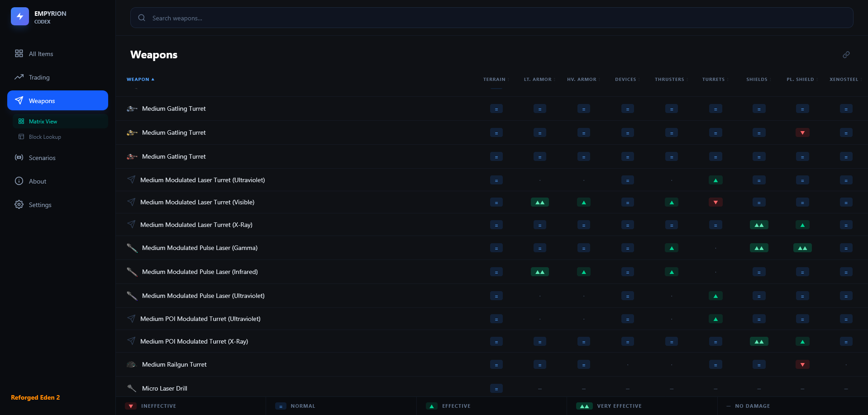This screenshot has width=868, height=415.
Task: Click the Medium Modulated Pulse Laser (Gamma) icon
Action: [x=132, y=248]
